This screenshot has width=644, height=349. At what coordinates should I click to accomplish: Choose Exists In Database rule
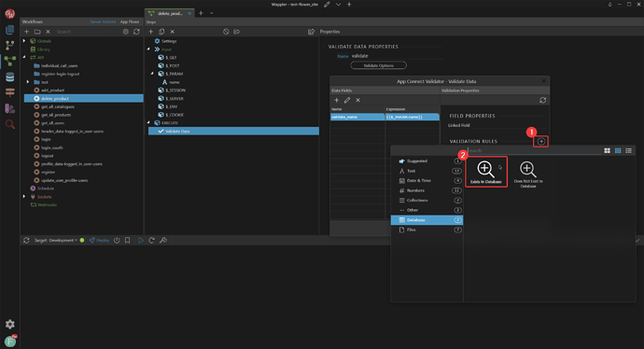click(x=486, y=172)
